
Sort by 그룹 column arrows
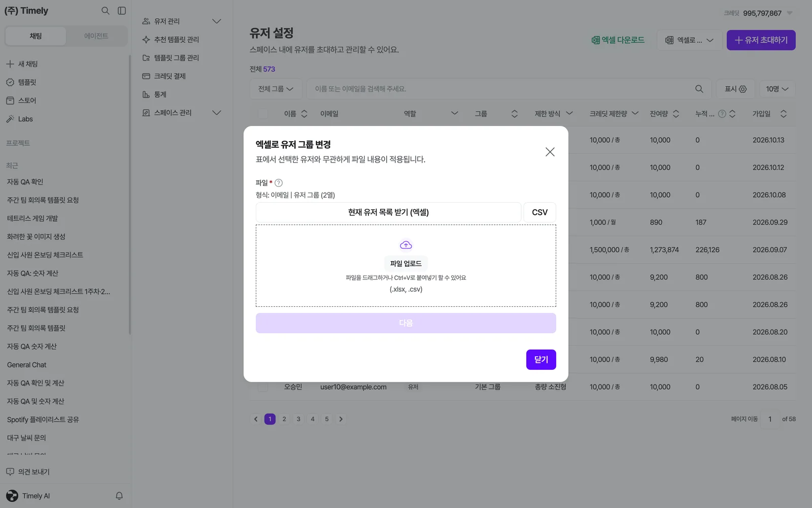click(514, 114)
